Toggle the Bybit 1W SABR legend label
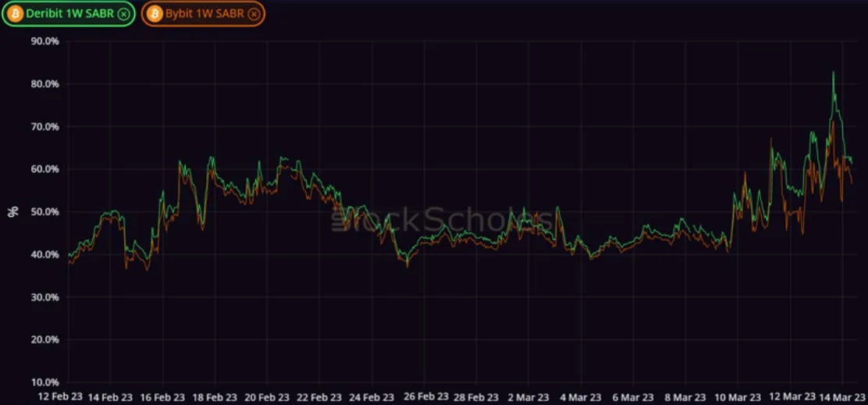Screen dimensions: 868x405 pos(205,14)
